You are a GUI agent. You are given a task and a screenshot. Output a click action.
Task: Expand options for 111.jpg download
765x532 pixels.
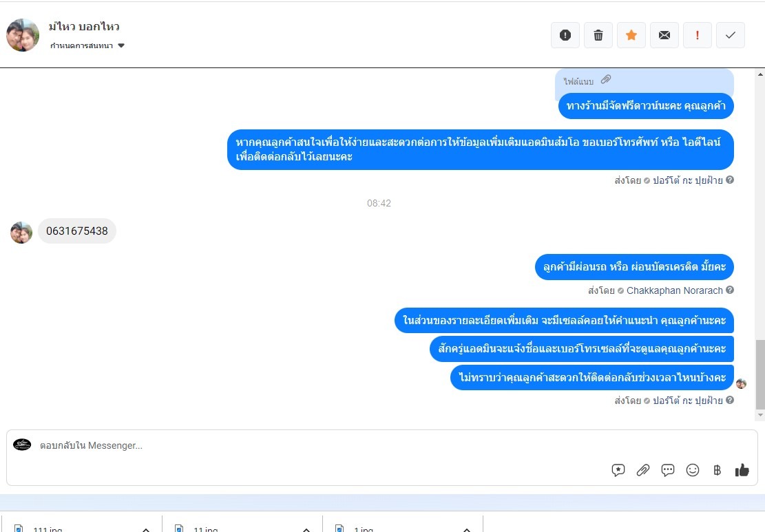click(x=146, y=529)
